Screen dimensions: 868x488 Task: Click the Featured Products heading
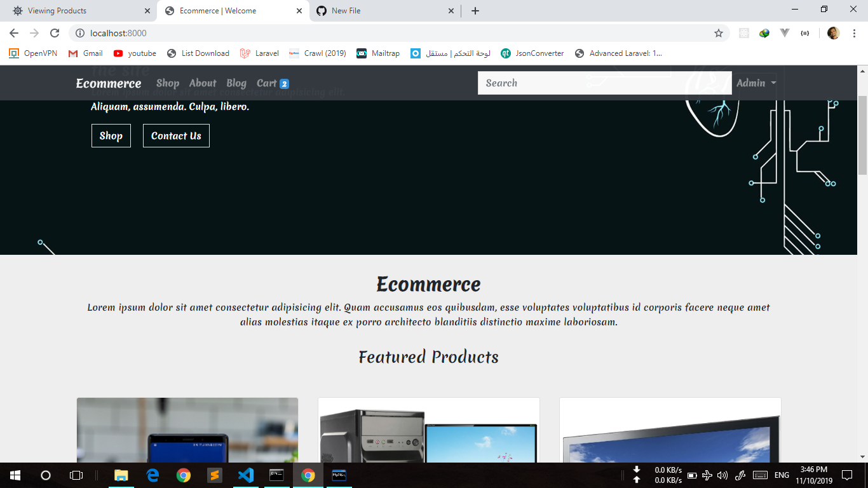428,357
